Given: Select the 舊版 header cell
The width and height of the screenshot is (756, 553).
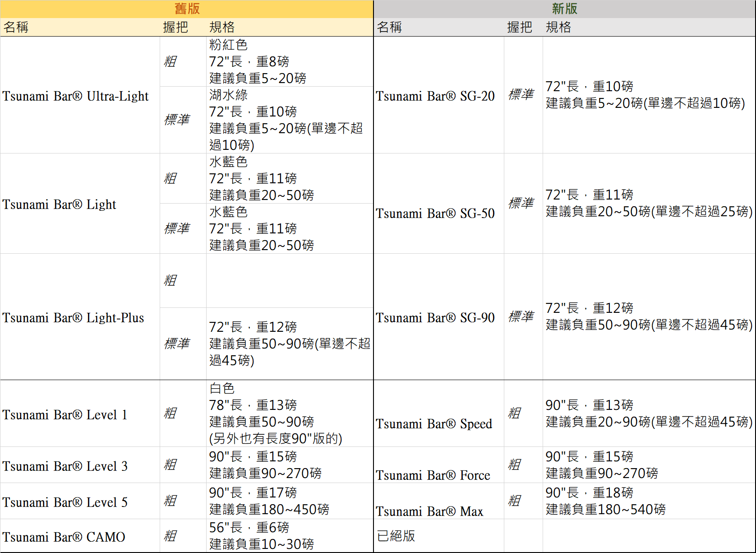Looking at the screenshot, I should (187, 9).
